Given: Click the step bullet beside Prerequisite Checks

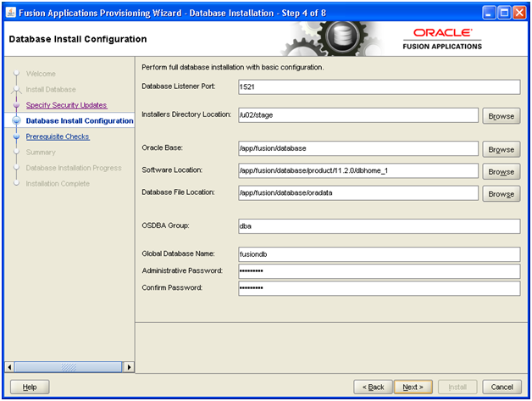Looking at the screenshot, I should [16, 136].
